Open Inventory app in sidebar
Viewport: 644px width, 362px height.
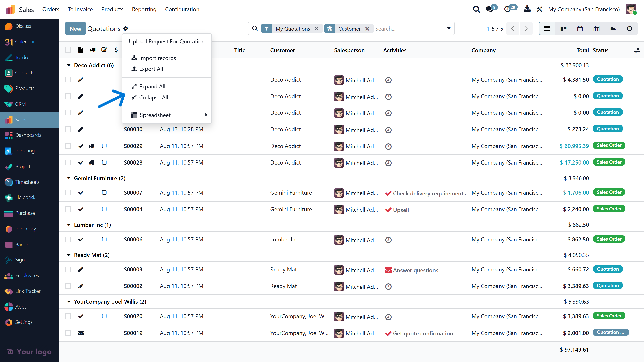(x=26, y=229)
